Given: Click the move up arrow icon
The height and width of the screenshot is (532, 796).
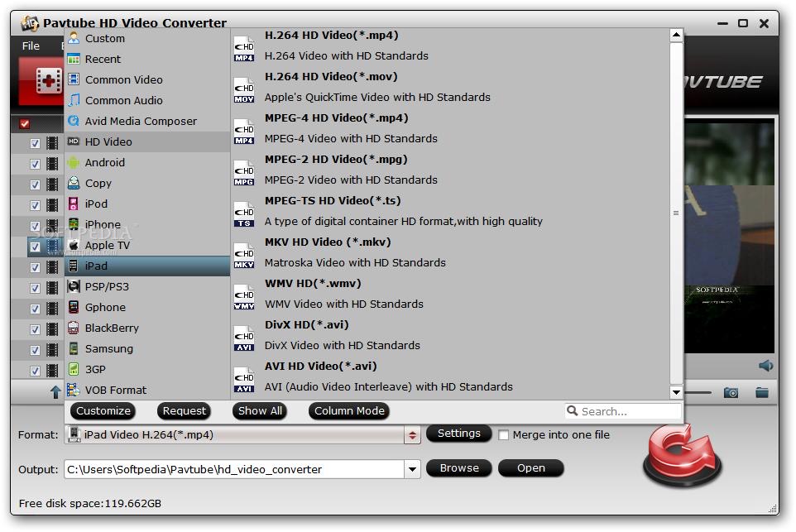Looking at the screenshot, I should point(55,391).
